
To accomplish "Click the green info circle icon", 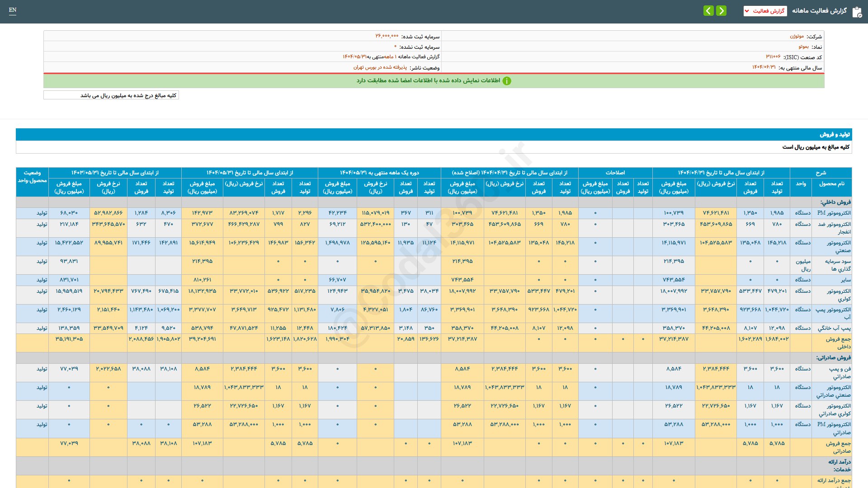I will [x=507, y=81].
